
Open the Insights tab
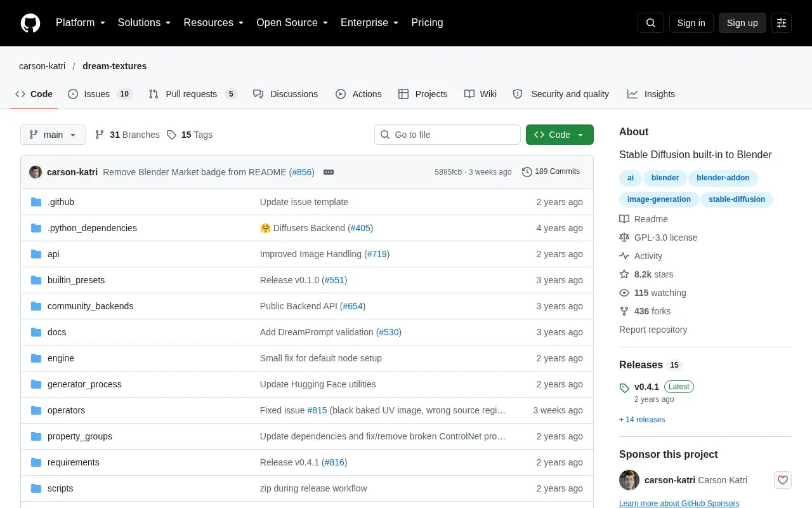coord(652,94)
